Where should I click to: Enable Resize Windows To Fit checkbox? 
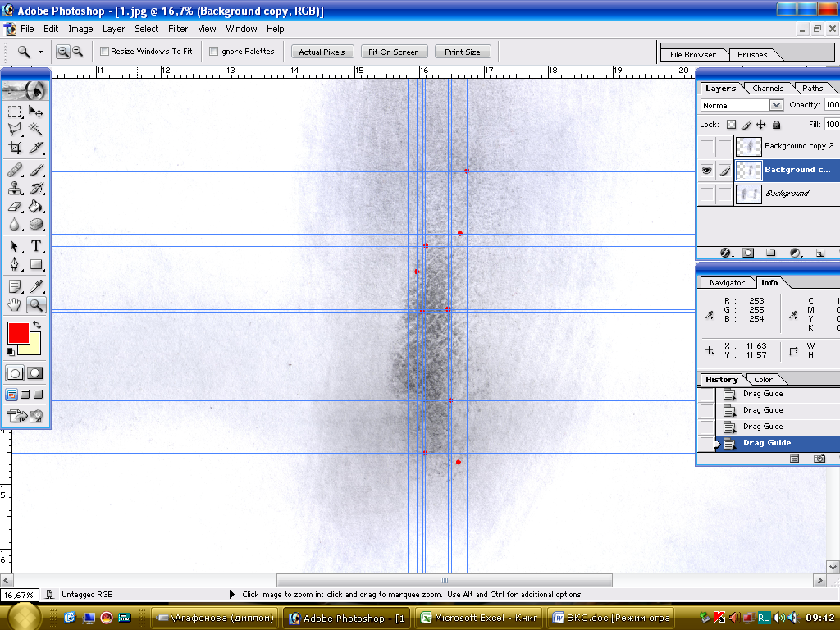[105, 52]
